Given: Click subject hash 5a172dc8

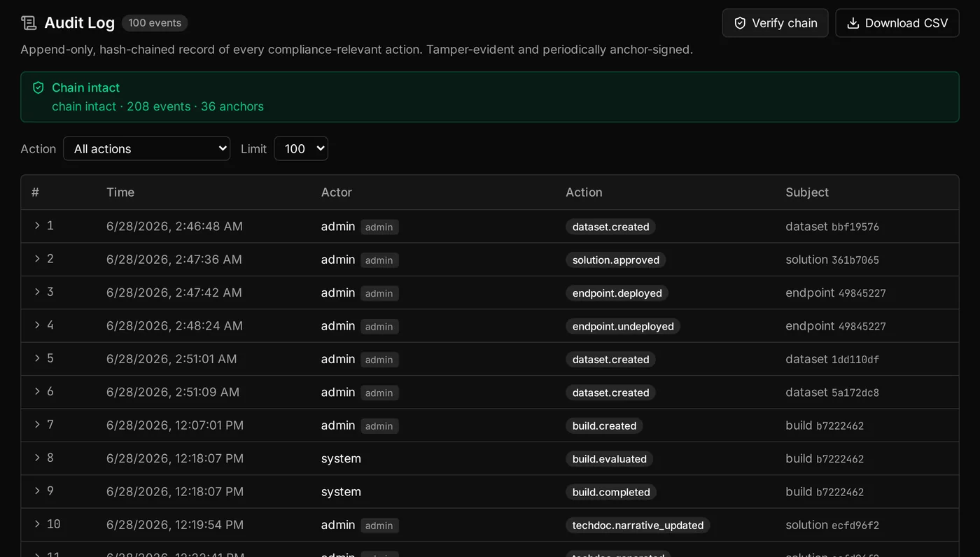Looking at the screenshot, I should pos(855,393).
